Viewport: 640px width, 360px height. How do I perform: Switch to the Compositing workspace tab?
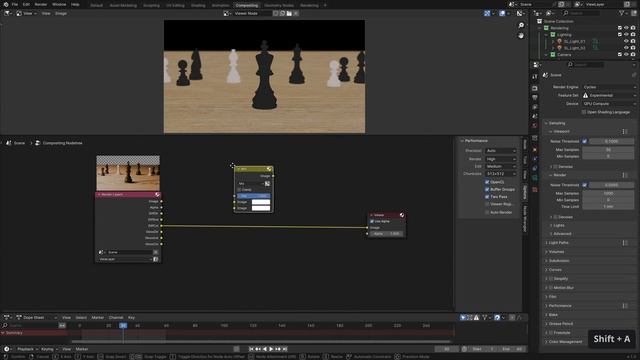point(247,5)
